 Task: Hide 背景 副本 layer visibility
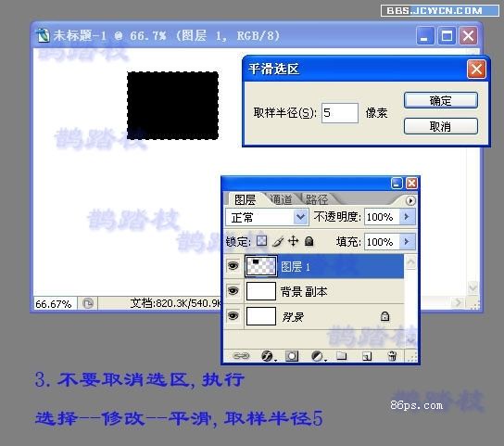[233, 291]
